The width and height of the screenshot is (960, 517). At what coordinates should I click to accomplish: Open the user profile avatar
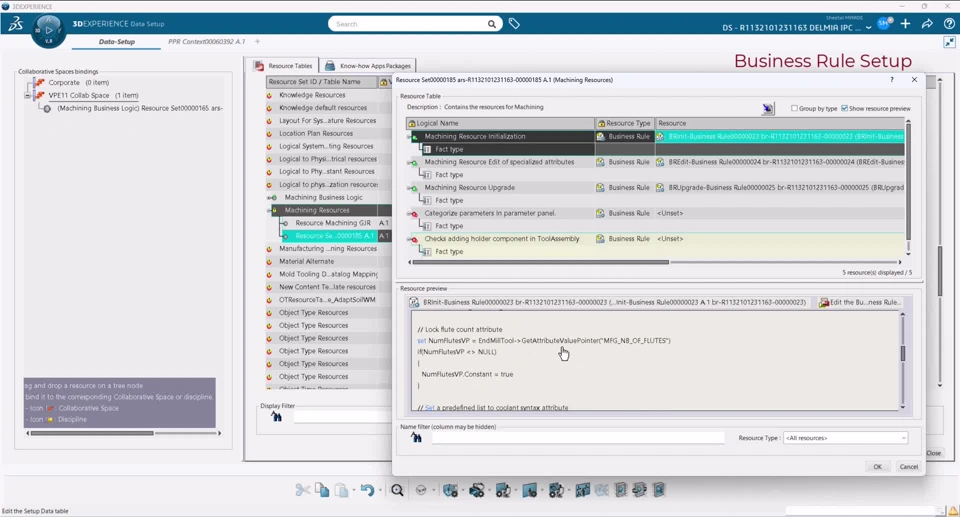click(x=884, y=24)
